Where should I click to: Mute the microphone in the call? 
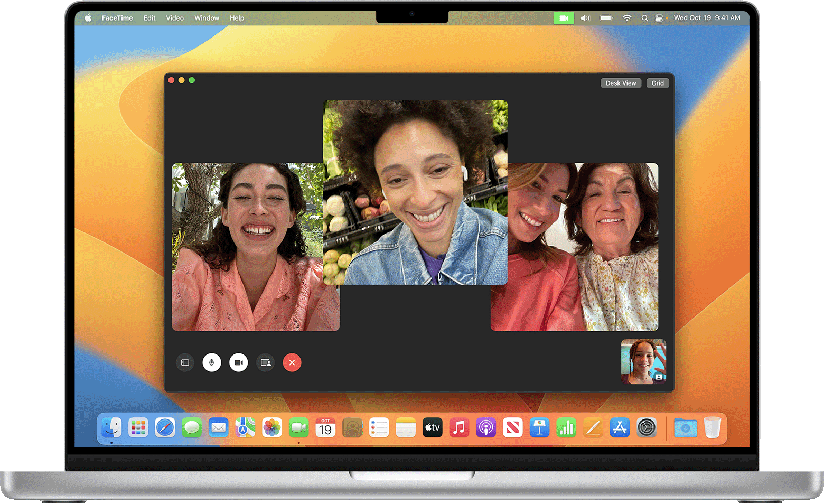(x=212, y=362)
